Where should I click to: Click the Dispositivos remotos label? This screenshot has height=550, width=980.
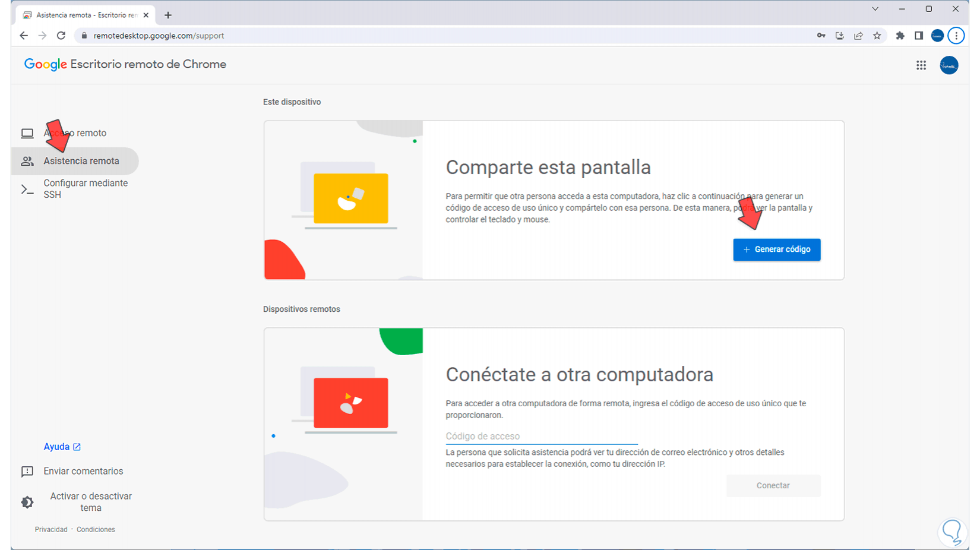[x=302, y=309]
